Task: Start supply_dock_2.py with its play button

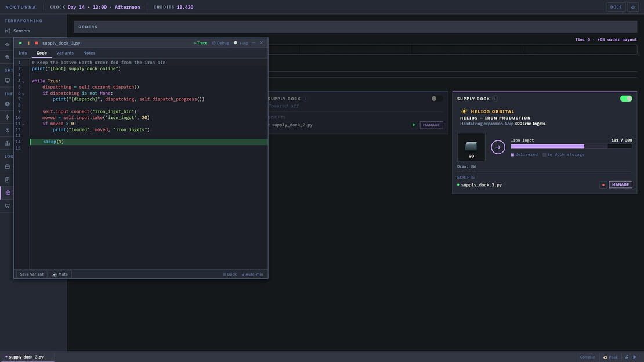Action: (x=414, y=125)
